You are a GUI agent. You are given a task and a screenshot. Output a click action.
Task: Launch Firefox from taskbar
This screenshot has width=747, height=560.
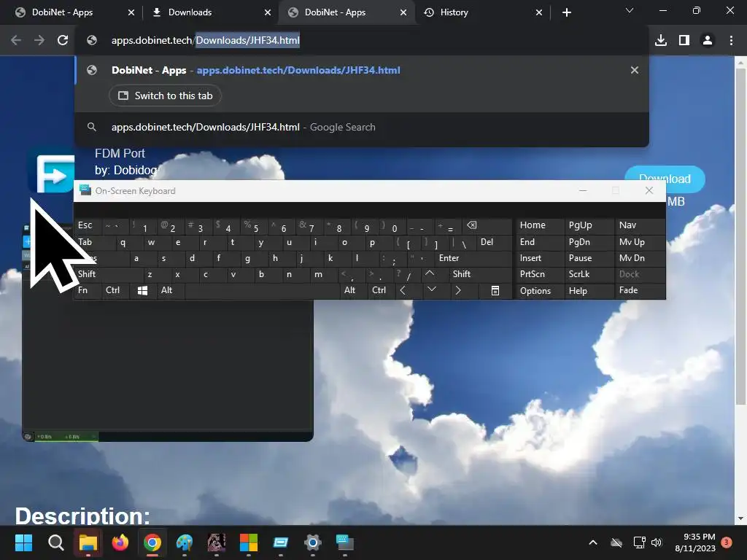coord(120,542)
